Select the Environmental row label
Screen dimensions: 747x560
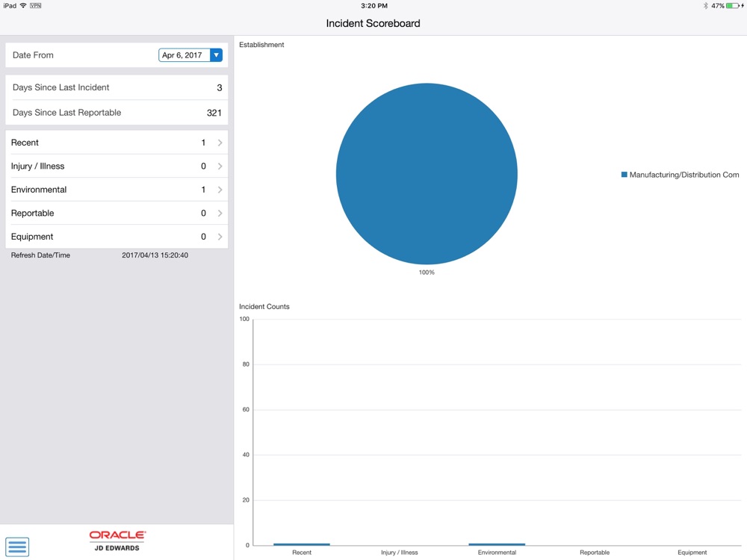39,190
